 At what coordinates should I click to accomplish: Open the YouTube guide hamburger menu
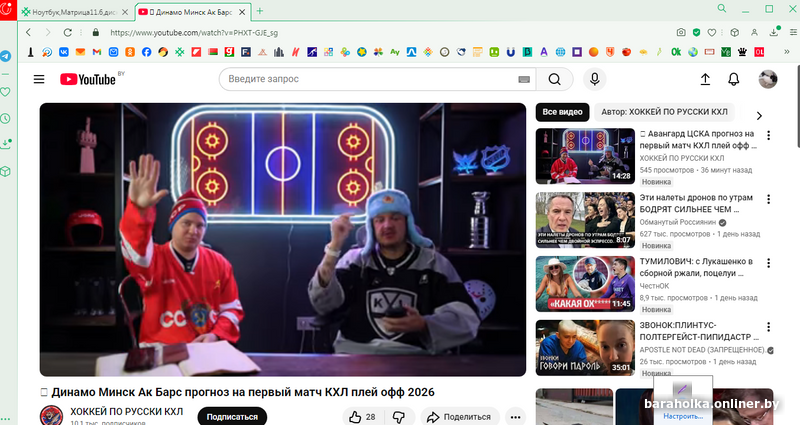coord(39,79)
